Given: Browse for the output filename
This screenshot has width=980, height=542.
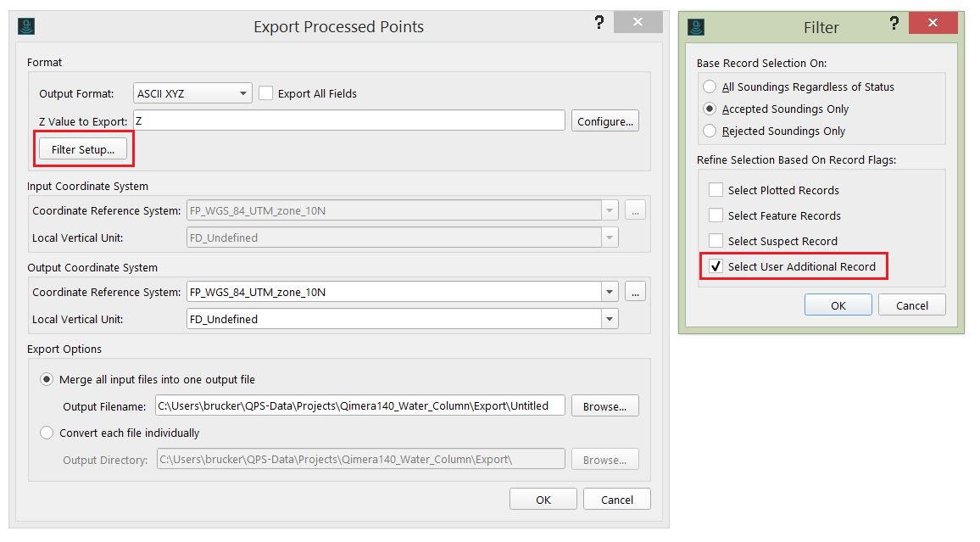Looking at the screenshot, I should coord(604,406).
